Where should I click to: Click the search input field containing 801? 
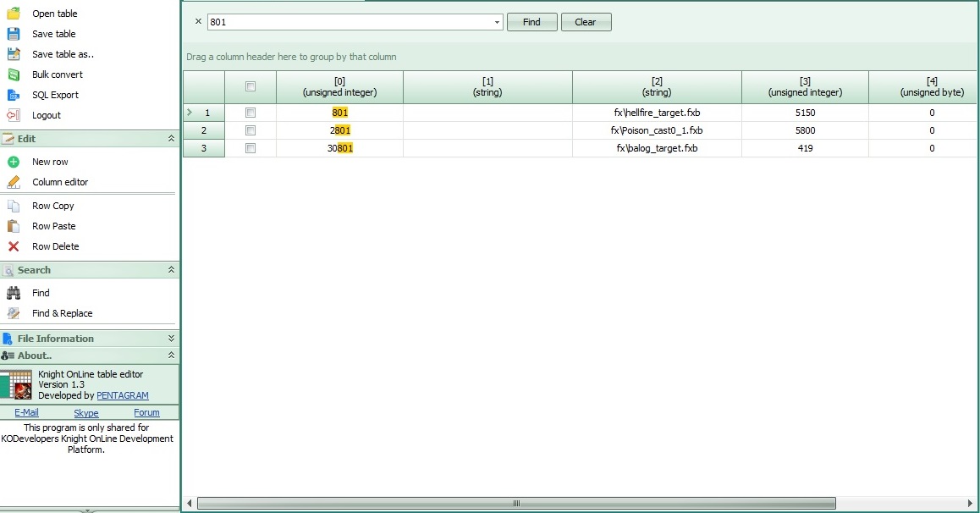350,22
